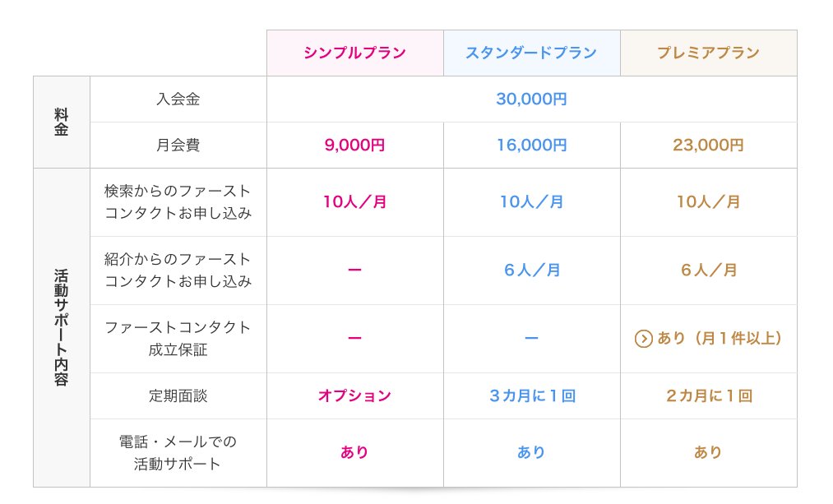Select the プレミアプラン column header
This screenshot has height=504, width=833.
[x=708, y=53]
